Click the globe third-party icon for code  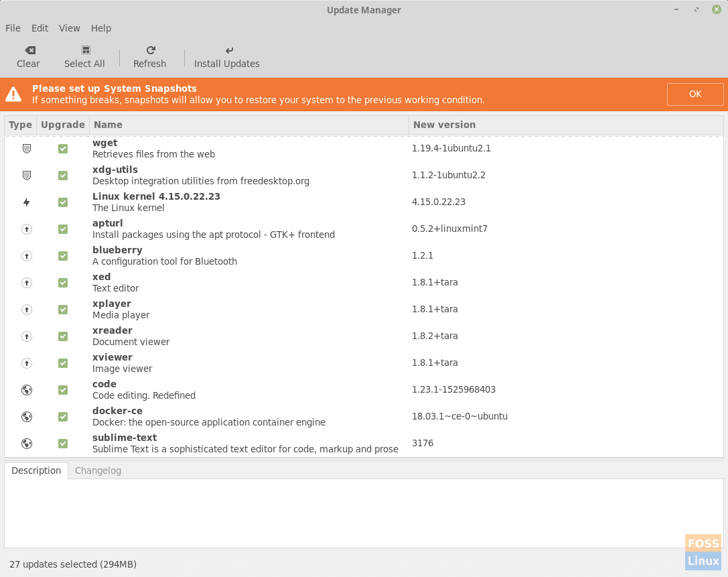pyautogui.click(x=27, y=390)
